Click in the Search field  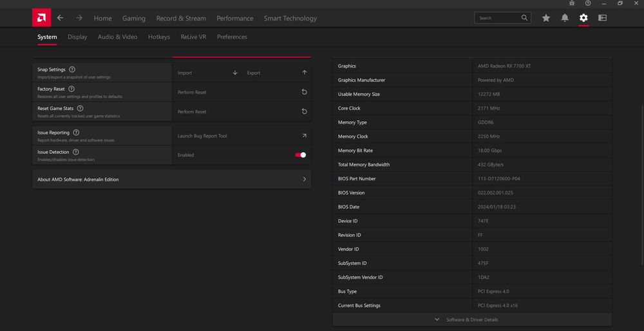497,18
